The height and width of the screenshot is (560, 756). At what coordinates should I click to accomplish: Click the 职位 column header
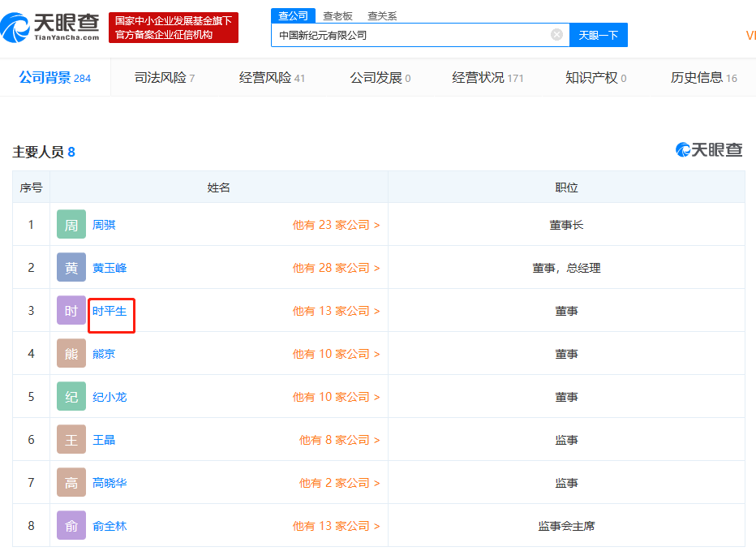(566, 187)
